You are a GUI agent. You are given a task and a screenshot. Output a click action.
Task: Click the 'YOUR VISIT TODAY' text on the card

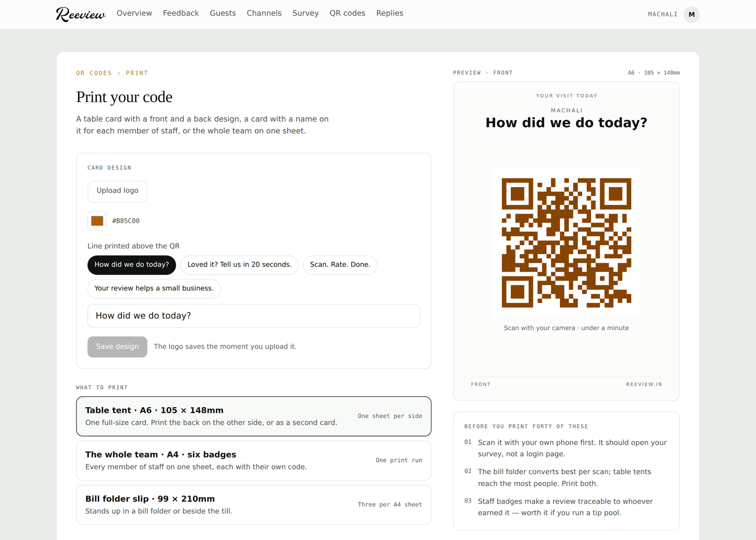[567, 96]
